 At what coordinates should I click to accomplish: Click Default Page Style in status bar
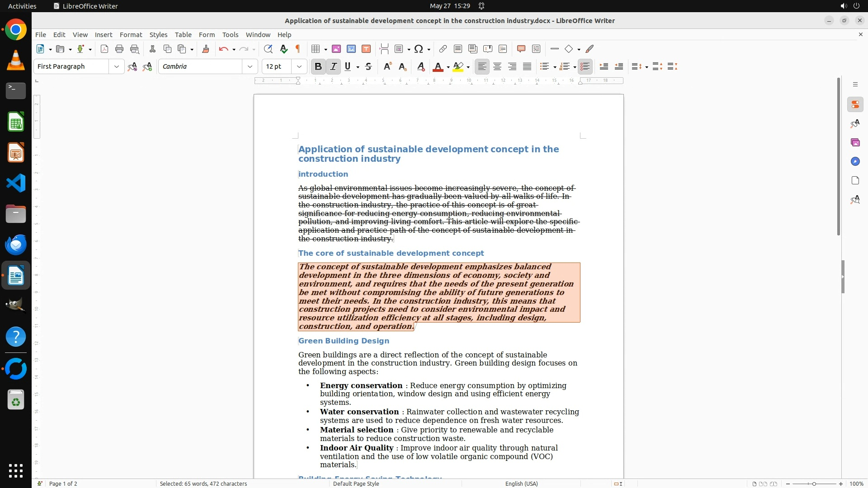[356, 483]
